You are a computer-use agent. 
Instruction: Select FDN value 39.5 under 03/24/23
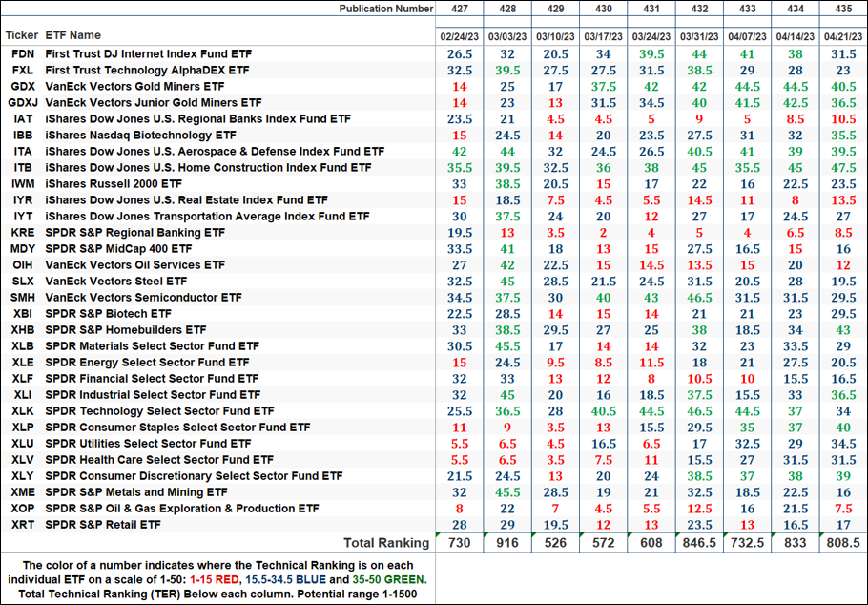(x=651, y=54)
